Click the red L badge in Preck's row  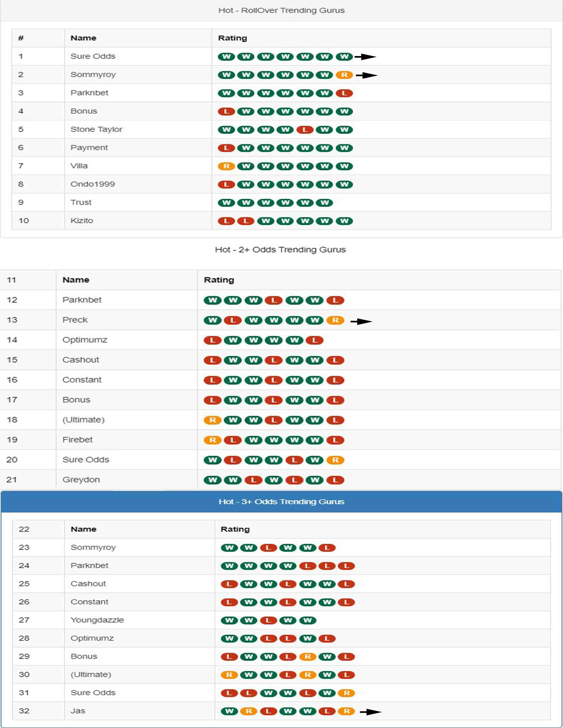coord(233,320)
